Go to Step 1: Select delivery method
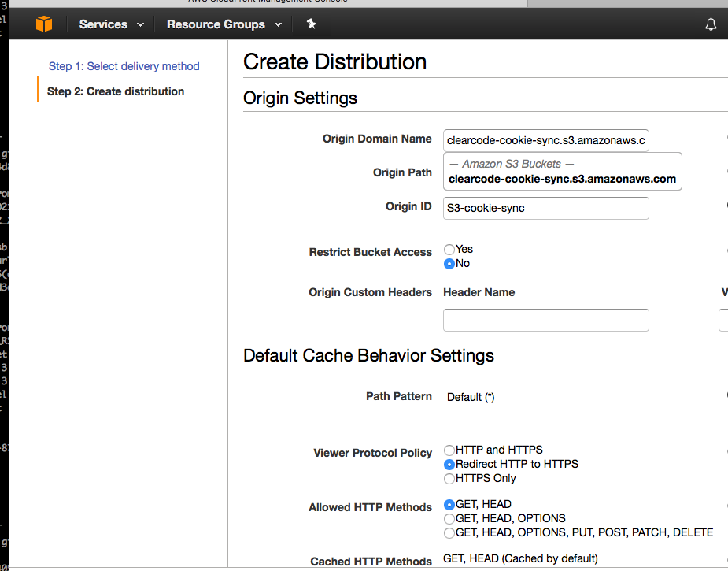The height and width of the screenshot is (571, 728). 124,66
